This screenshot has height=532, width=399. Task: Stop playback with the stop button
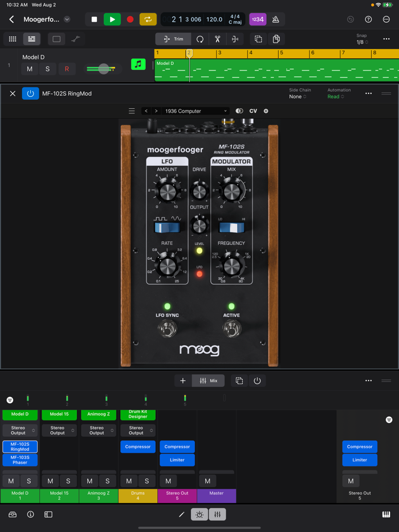tap(95, 19)
